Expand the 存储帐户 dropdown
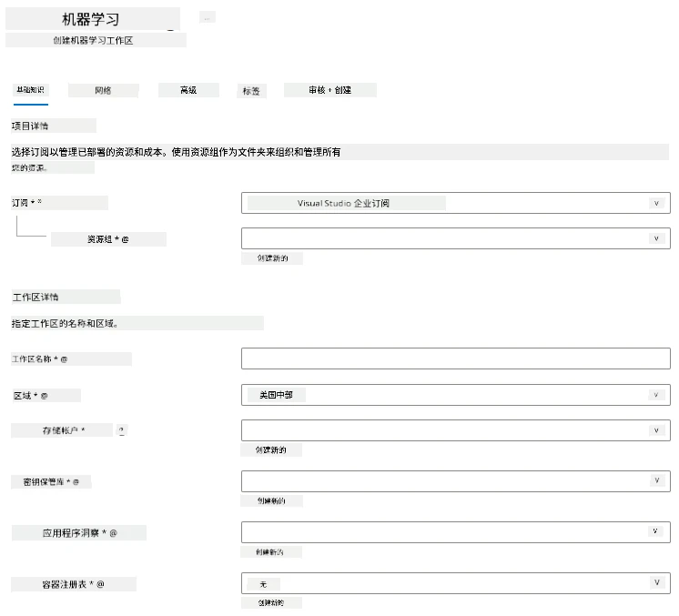Screen dimensions: 679x616 456,430
